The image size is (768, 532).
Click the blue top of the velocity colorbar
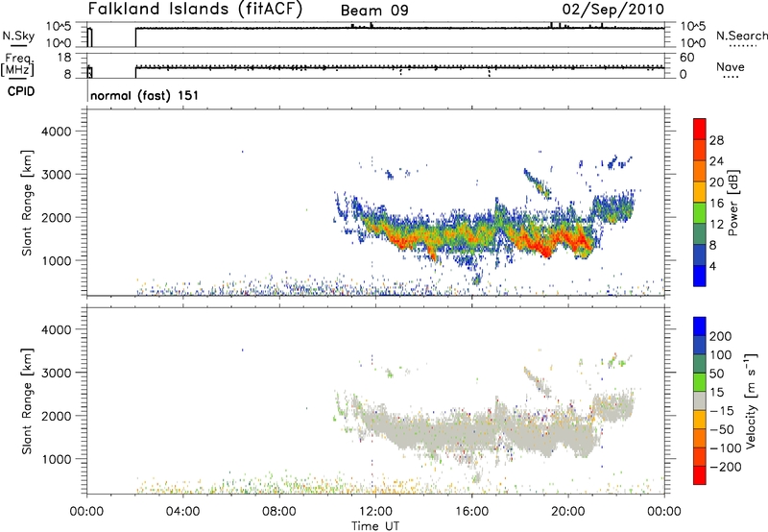click(700, 326)
